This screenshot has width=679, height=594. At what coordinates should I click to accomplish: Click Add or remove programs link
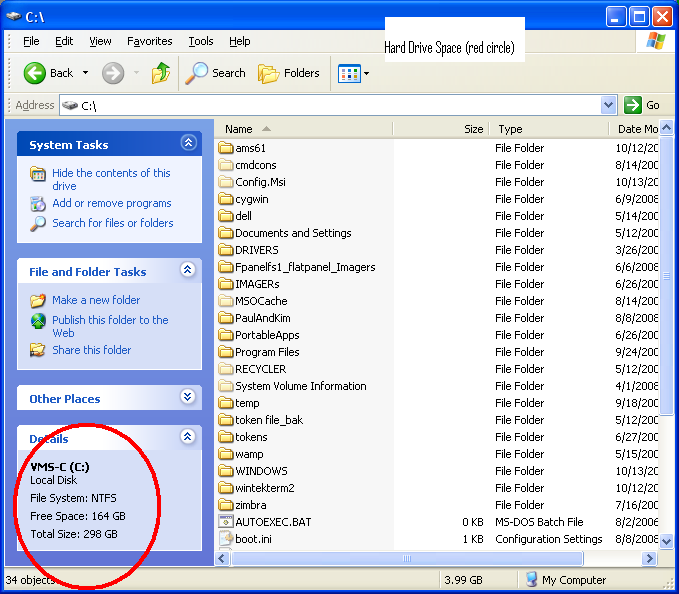pyautogui.click(x=112, y=203)
